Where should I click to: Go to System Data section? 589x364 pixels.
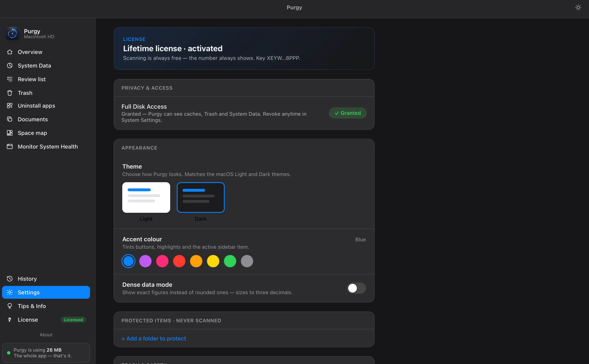pos(46,65)
